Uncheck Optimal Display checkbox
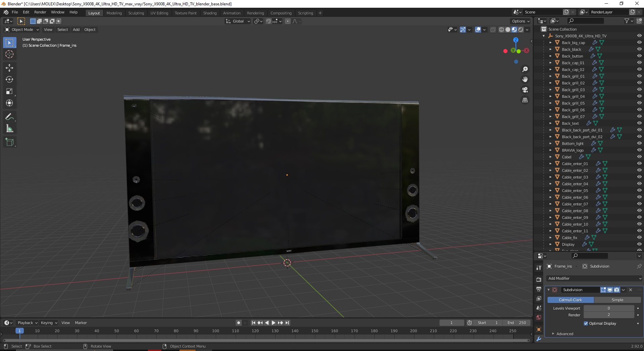Screen dimensions: 644x351 tap(586, 323)
